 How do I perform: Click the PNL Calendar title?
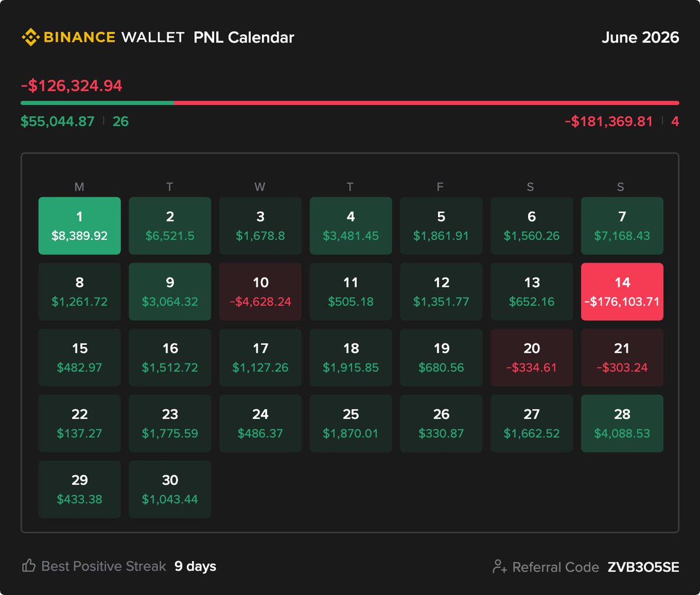point(244,37)
